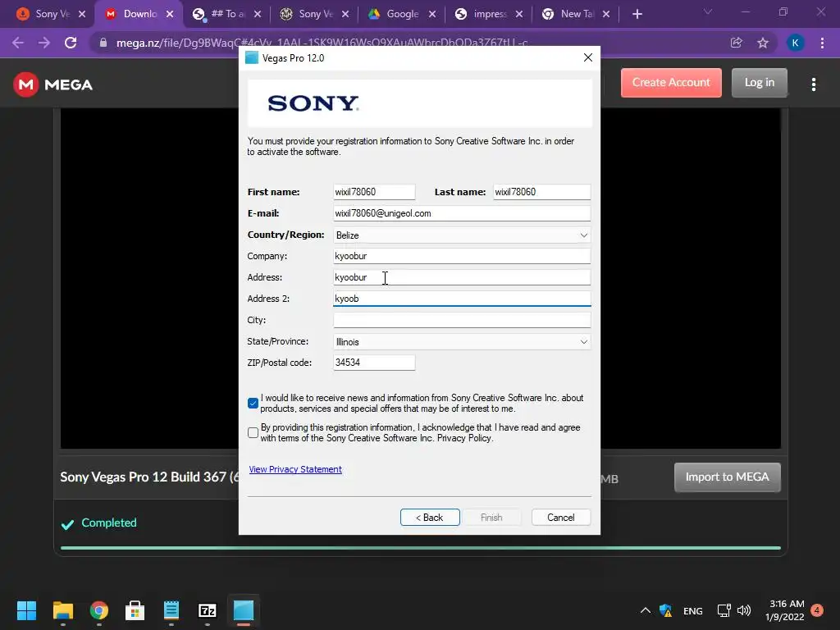Open the Chrome profile avatar K
The height and width of the screenshot is (630, 840).
click(795, 43)
